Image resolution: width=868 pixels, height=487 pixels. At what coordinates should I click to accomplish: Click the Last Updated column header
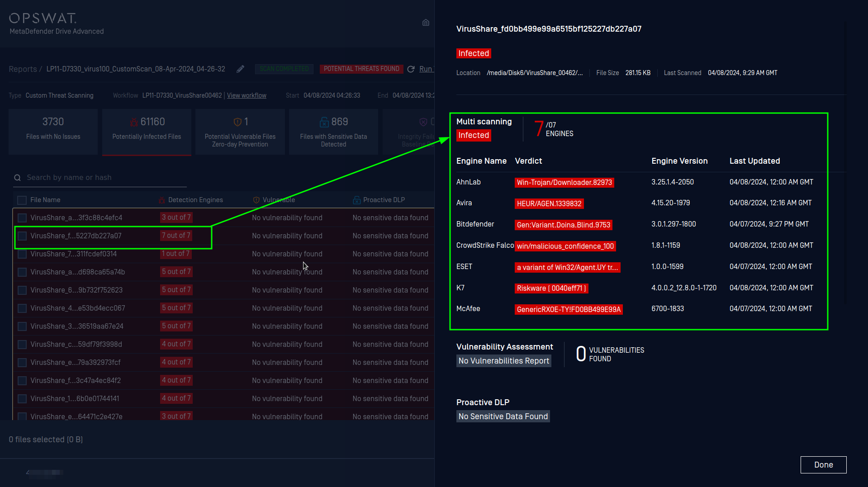(754, 161)
